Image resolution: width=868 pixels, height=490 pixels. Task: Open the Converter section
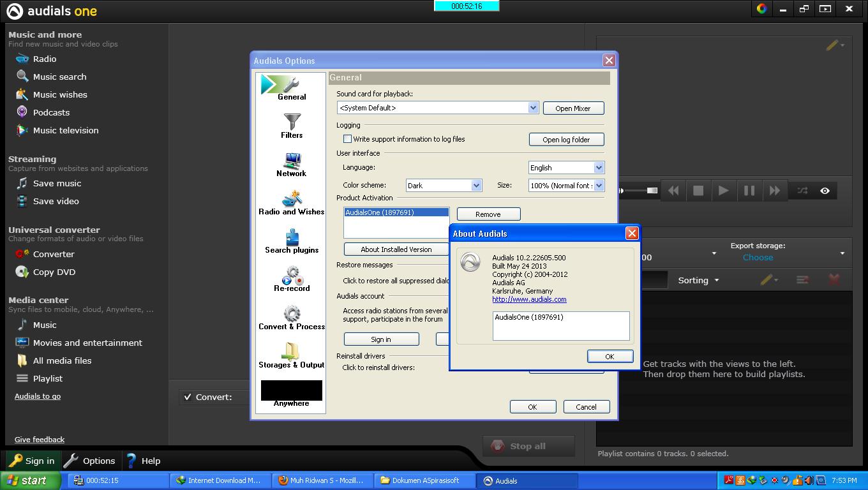click(45, 254)
